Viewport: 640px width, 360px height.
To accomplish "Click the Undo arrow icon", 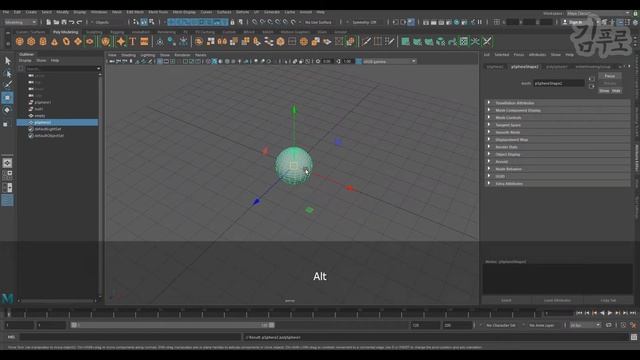I will click(72, 22).
